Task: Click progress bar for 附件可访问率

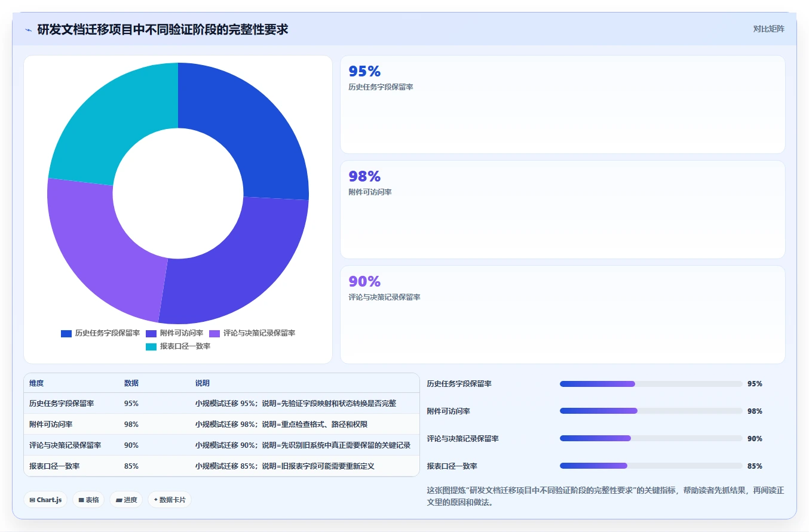Action: pos(651,411)
